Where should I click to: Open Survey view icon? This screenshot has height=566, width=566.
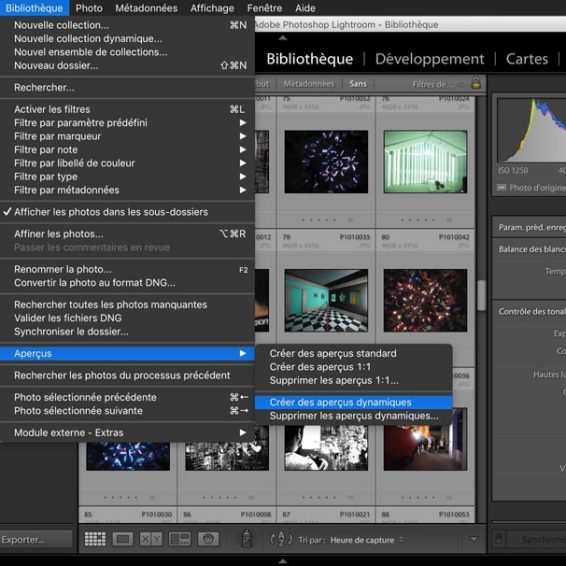(180, 539)
